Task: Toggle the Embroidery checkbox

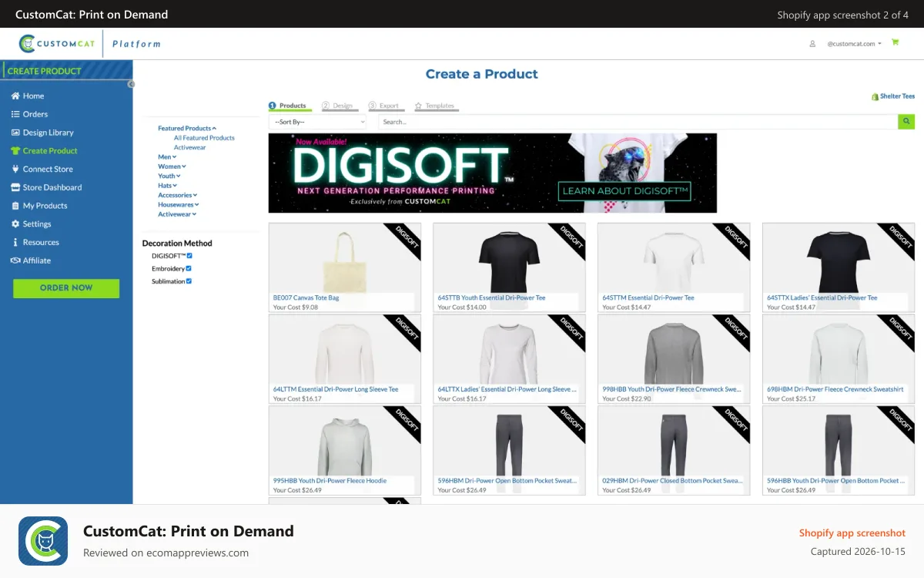Action: (x=189, y=268)
